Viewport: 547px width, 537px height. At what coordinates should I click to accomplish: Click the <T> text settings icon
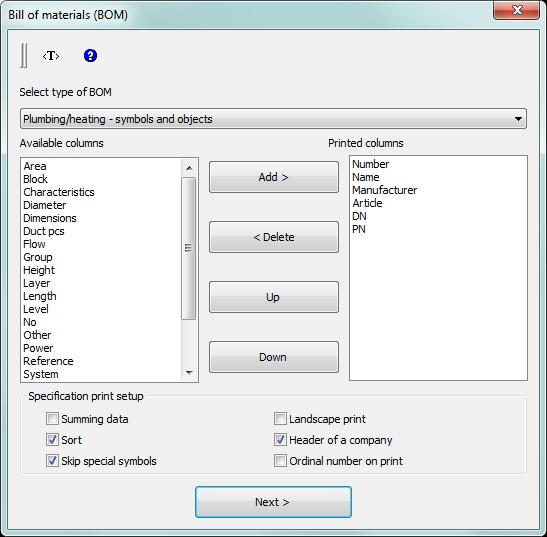(x=51, y=56)
